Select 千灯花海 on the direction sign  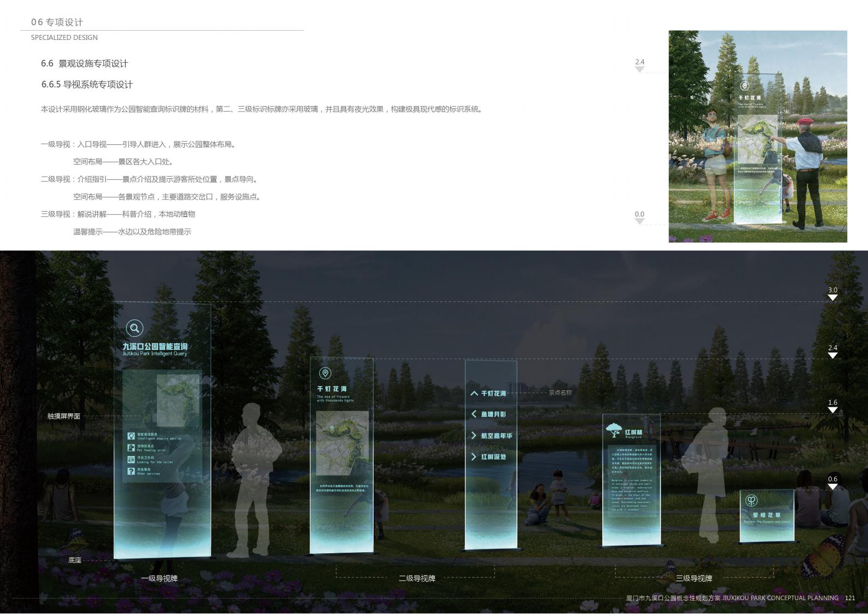[493, 393]
